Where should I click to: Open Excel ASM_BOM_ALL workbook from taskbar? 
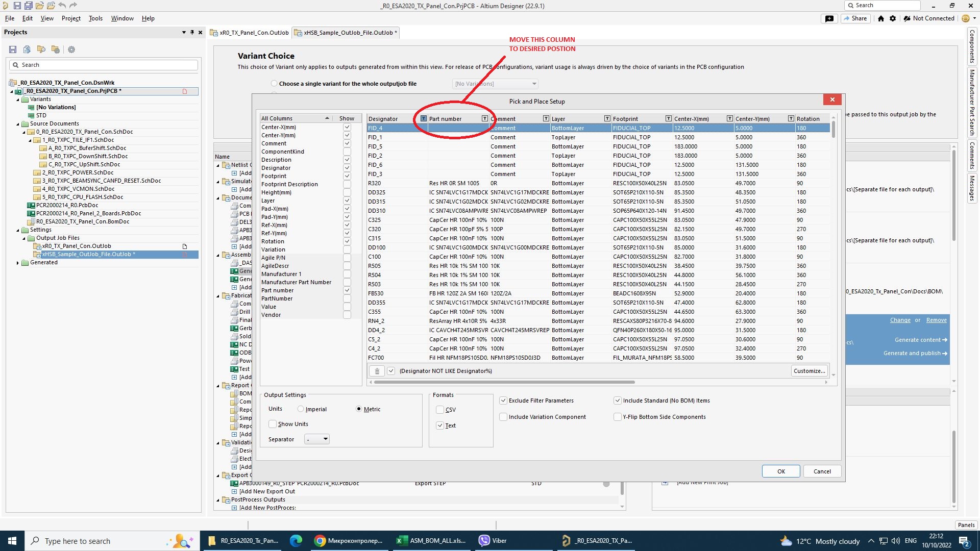[432, 541]
